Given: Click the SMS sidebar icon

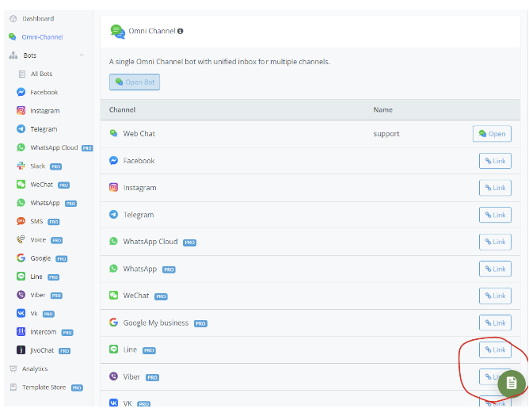Looking at the screenshot, I should pos(21,221).
